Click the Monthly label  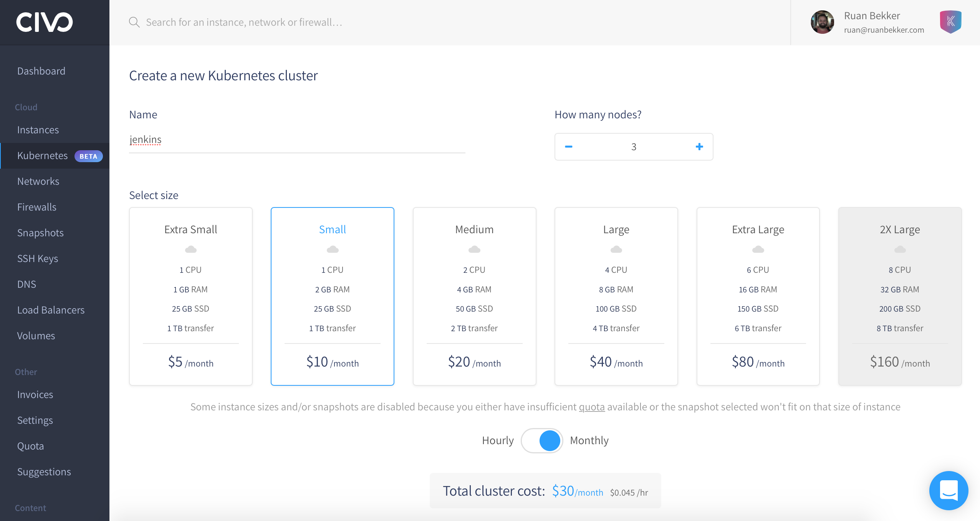point(589,441)
